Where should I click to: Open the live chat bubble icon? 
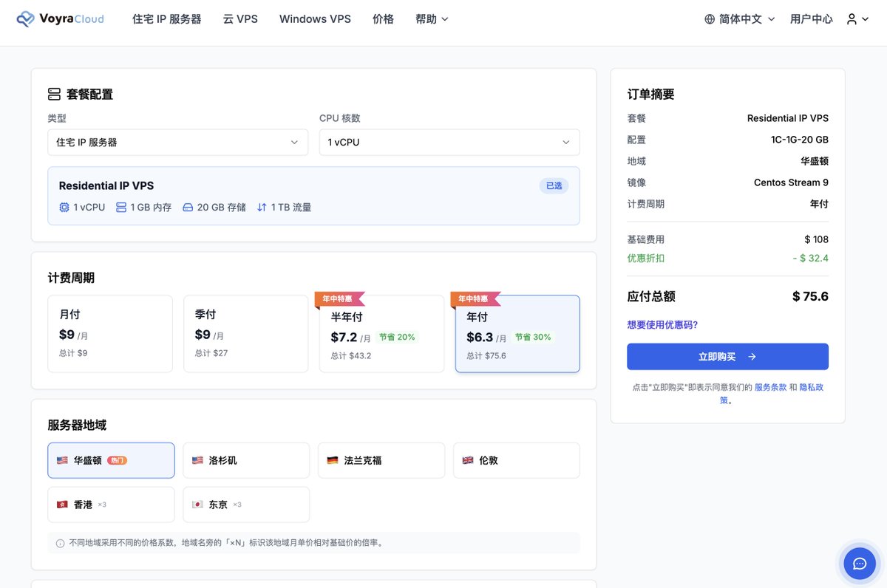860,564
